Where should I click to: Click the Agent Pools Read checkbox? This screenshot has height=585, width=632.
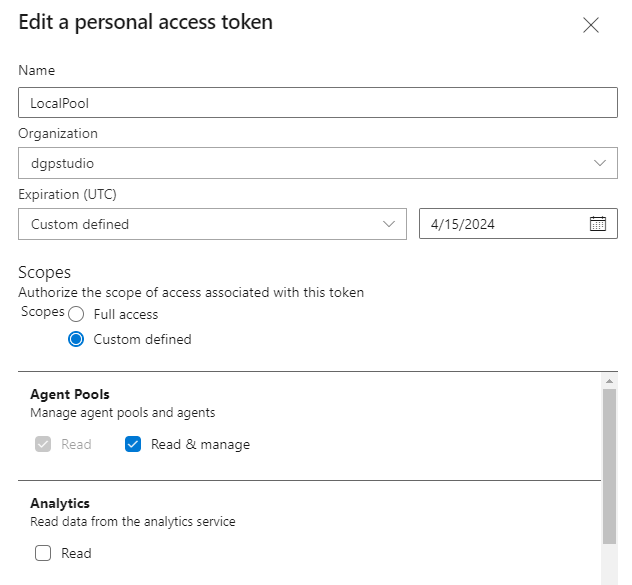(43, 444)
